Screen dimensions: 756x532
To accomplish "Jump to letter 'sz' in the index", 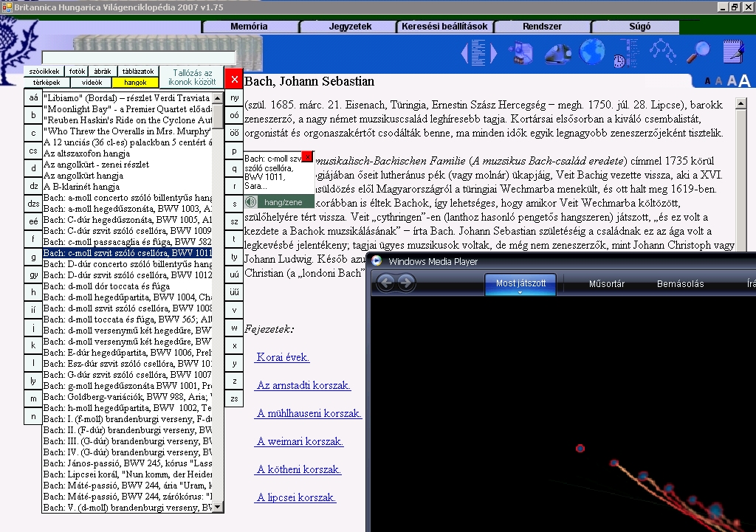I will (x=234, y=221).
